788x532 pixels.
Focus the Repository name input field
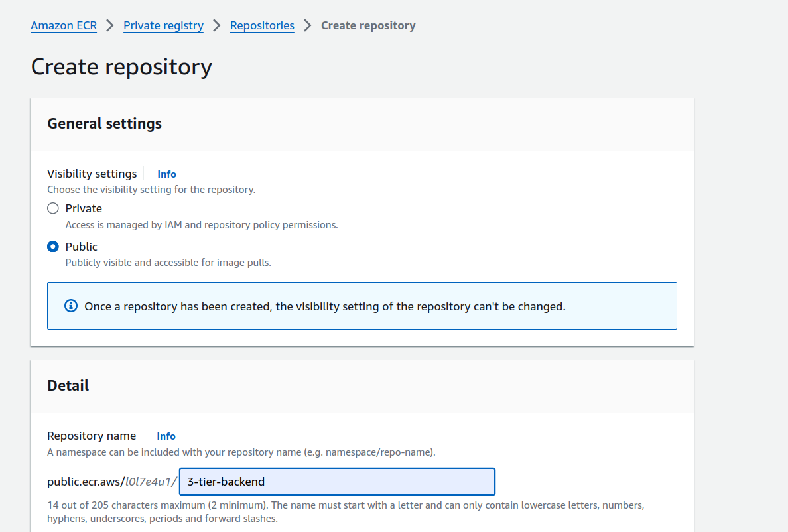tap(337, 482)
